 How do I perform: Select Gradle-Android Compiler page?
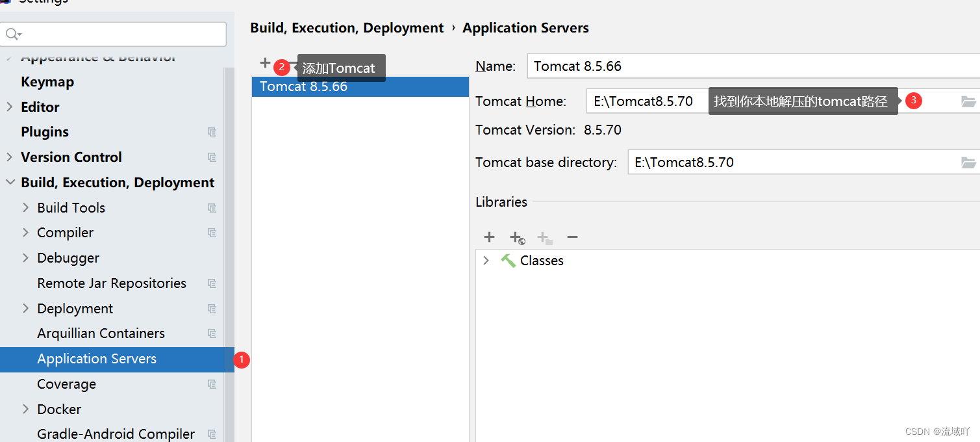tap(116, 434)
